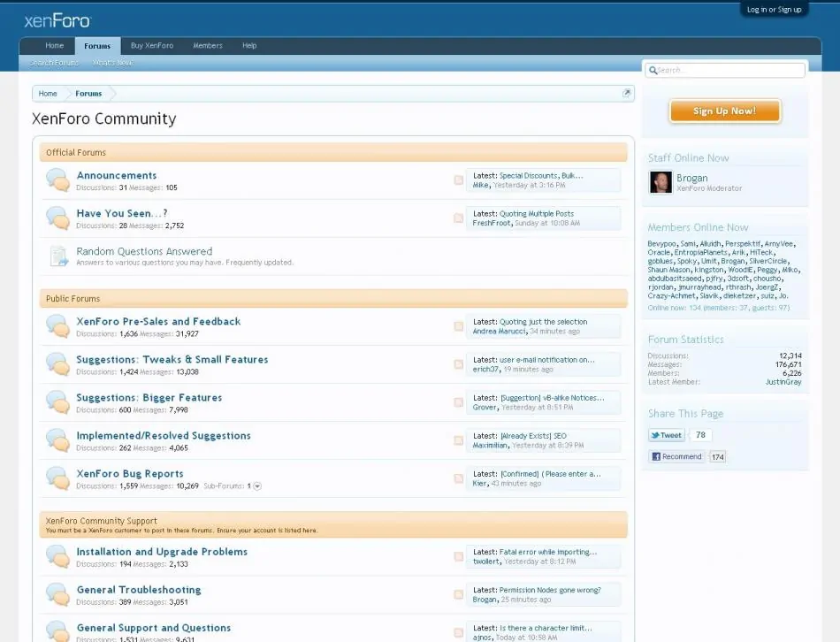Open latest post 'Quoting Multiple Posts'

click(x=537, y=214)
